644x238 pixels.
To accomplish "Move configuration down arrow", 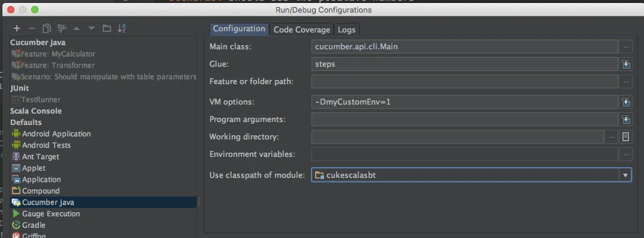I will [92, 28].
